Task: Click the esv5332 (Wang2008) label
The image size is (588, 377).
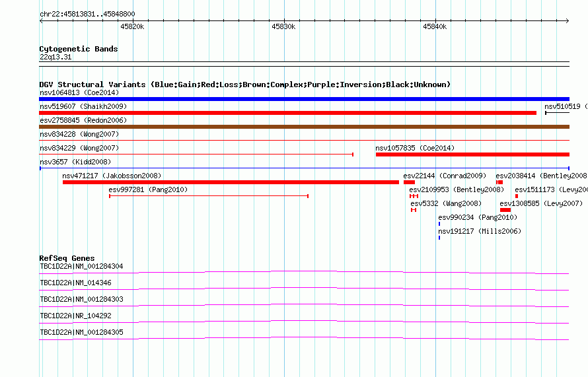Action: 446,203
